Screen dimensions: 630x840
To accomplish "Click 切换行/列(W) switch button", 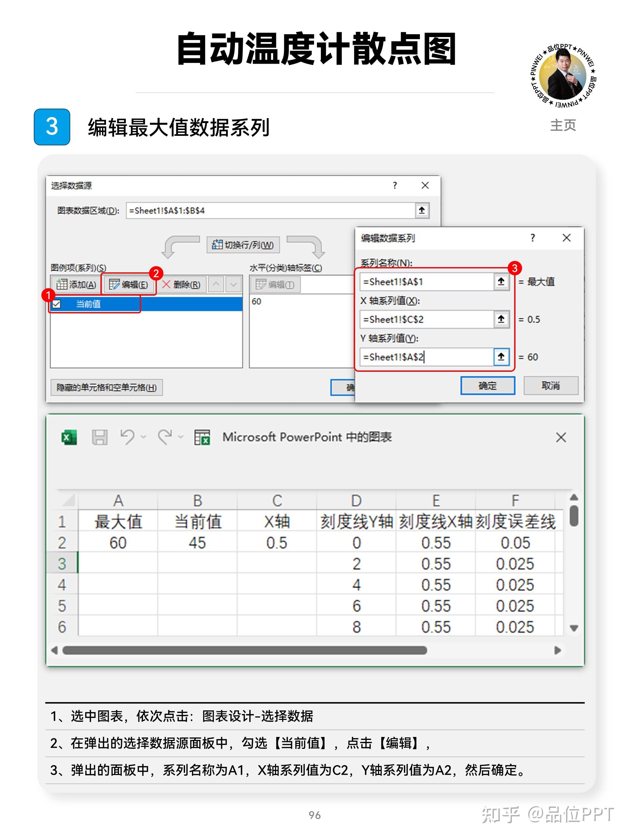I will coord(243,244).
